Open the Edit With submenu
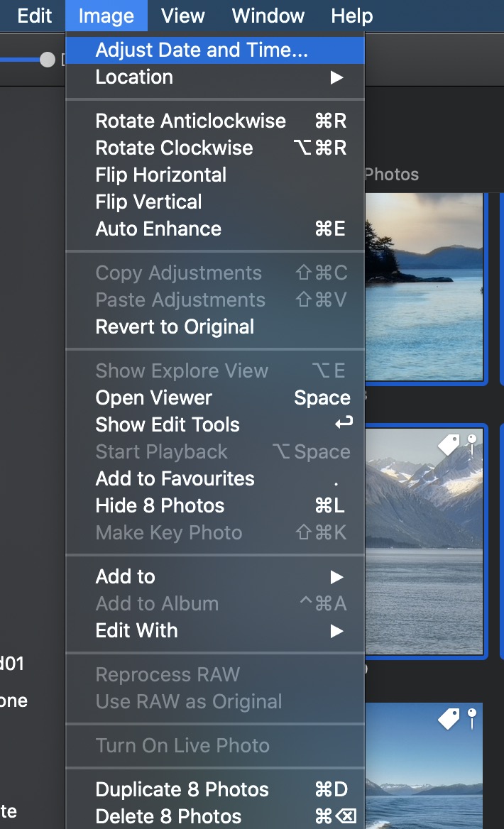Image resolution: width=504 pixels, height=829 pixels. (215, 630)
